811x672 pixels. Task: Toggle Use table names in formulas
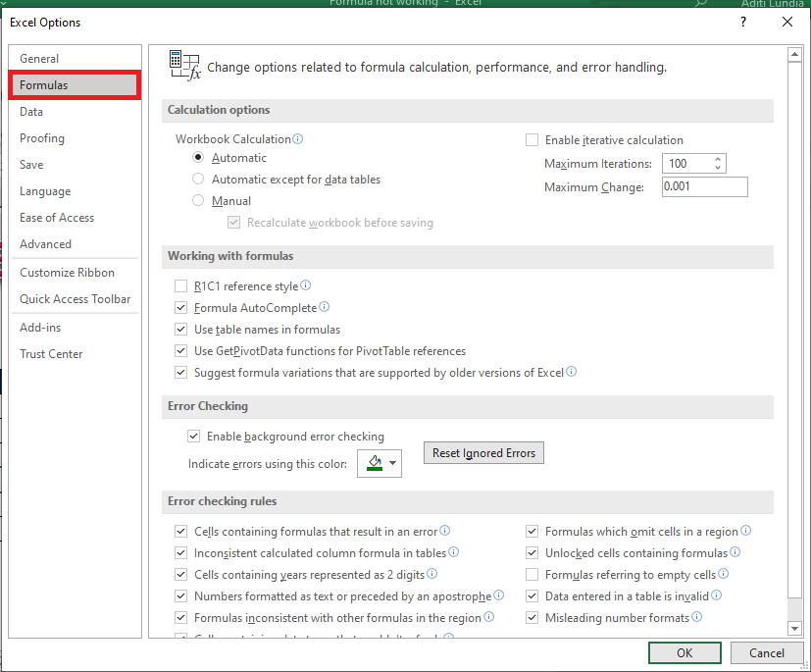point(180,329)
